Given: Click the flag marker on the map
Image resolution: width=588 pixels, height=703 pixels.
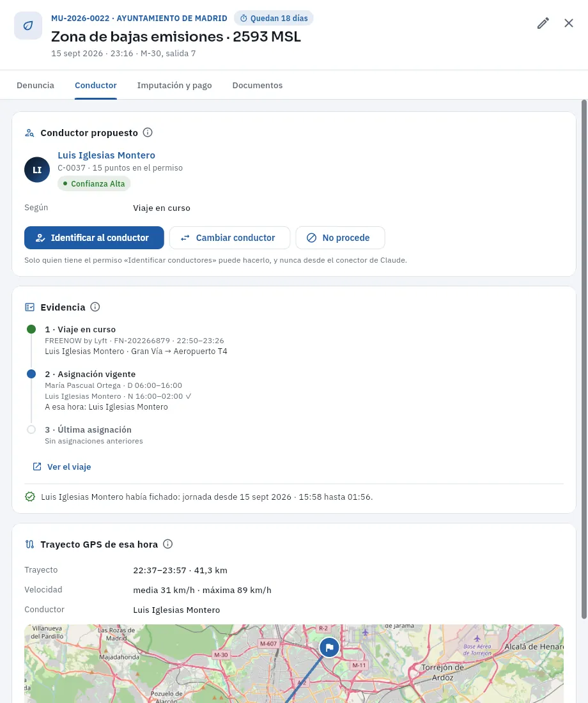Looking at the screenshot, I should (x=329, y=647).
